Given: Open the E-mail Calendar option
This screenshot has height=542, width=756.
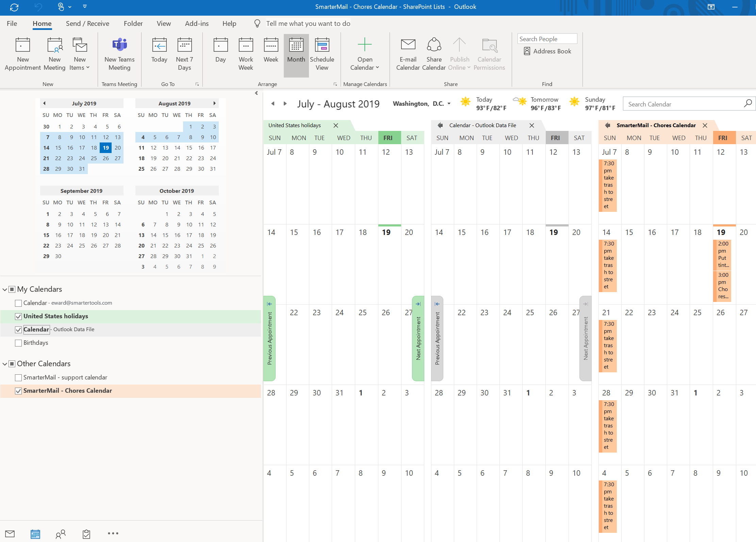Looking at the screenshot, I should 408,54.
